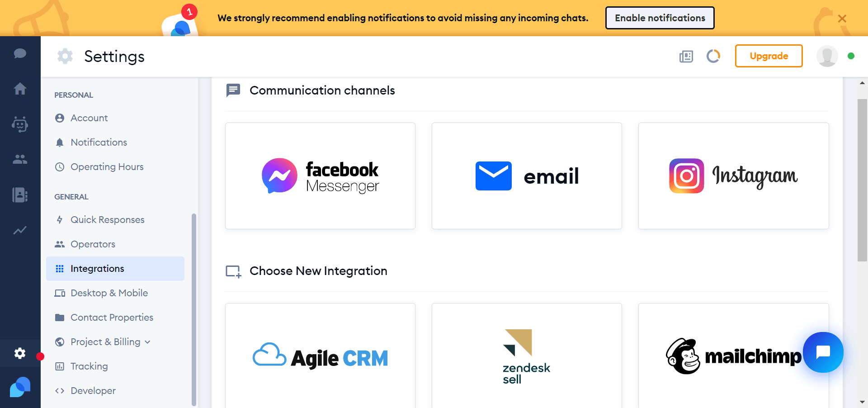The height and width of the screenshot is (408, 868).
Task: Open the conversations panel from the sidebar
Action: (20, 53)
